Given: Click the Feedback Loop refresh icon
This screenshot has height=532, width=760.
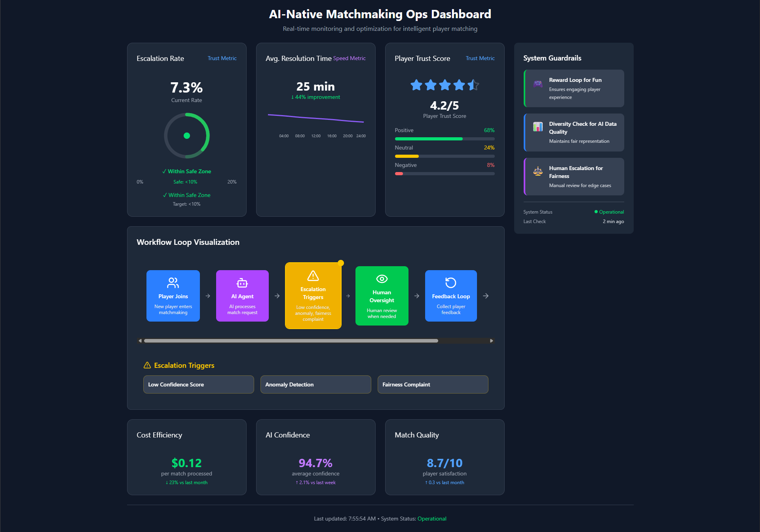Looking at the screenshot, I should pos(450,282).
